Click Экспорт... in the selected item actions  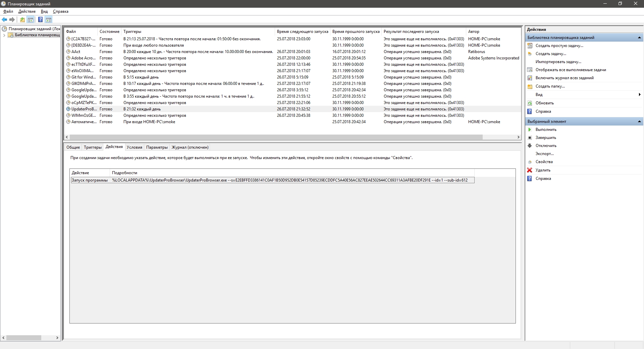pos(545,154)
